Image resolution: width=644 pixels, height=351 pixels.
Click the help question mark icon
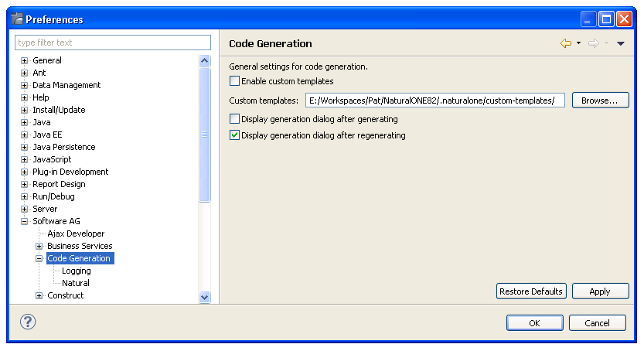point(28,322)
